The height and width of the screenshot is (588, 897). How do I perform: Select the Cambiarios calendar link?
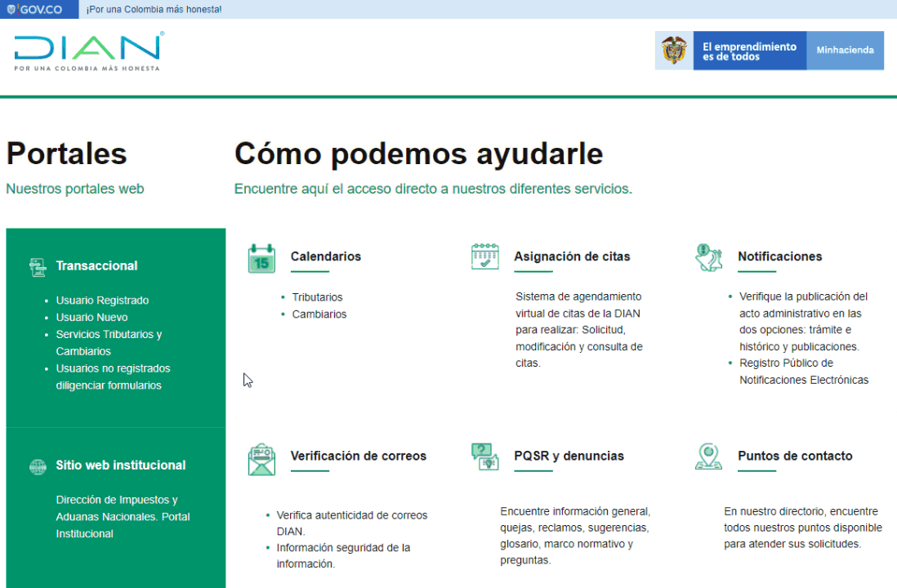click(x=319, y=314)
